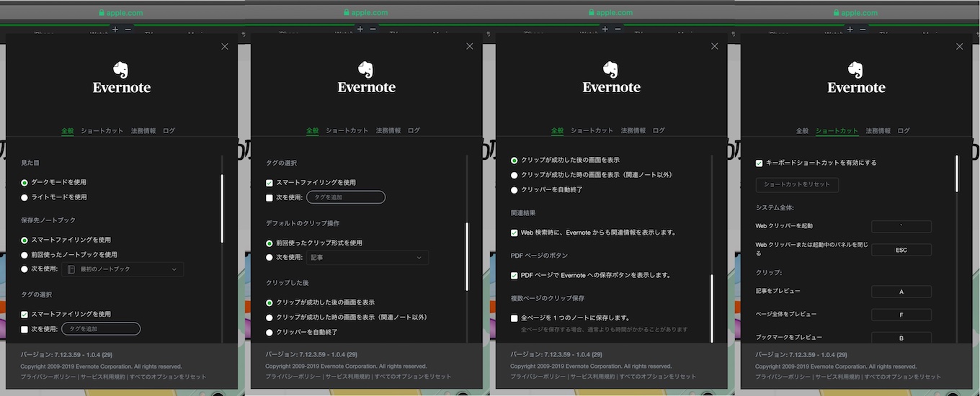Click the ESC shortcut key field
Screen dimensions: 980x396
coord(901,250)
